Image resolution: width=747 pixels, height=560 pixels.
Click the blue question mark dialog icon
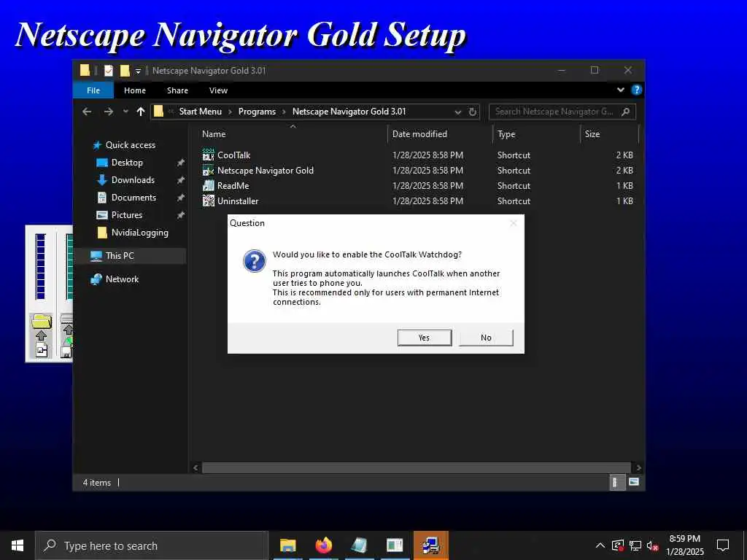(x=255, y=261)
